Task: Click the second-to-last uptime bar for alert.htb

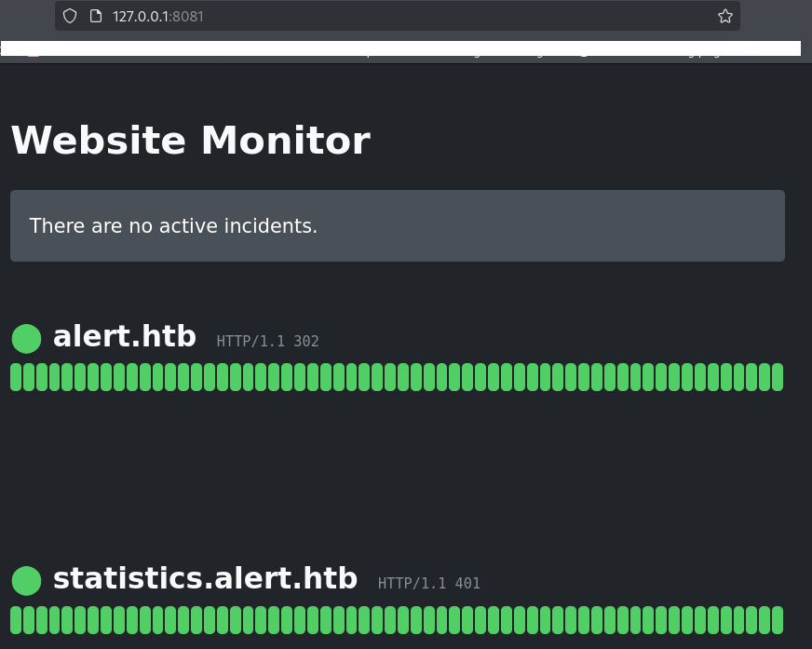Action: tap(764, 377)
